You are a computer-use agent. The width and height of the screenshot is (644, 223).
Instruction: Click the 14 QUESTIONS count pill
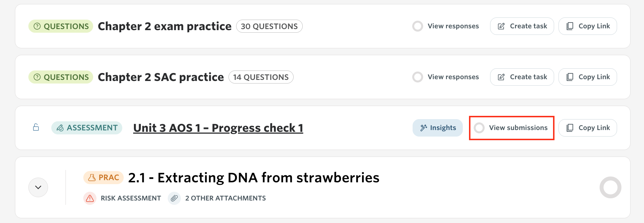click(x=261, y=77)
